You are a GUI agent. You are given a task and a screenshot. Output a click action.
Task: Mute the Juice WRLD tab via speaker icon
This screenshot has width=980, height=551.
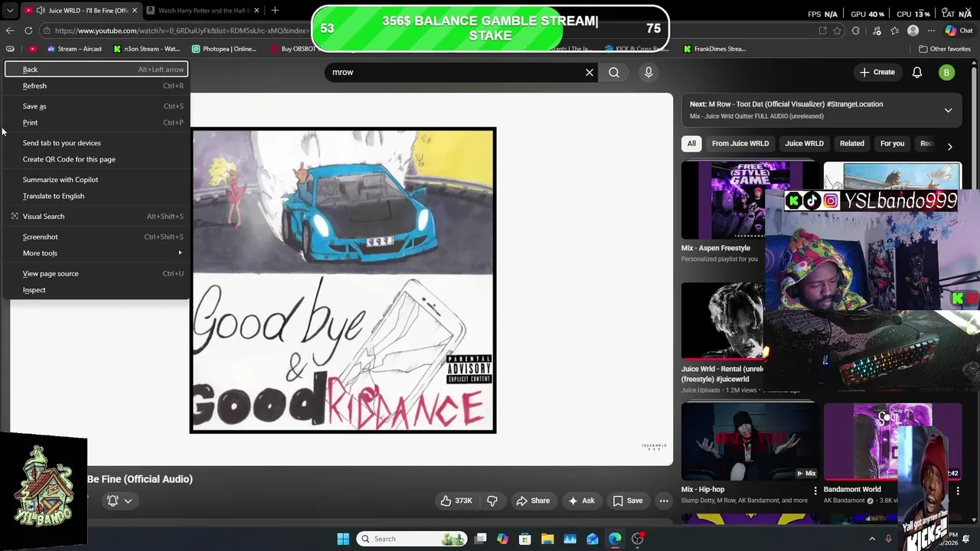pos(41,10)
